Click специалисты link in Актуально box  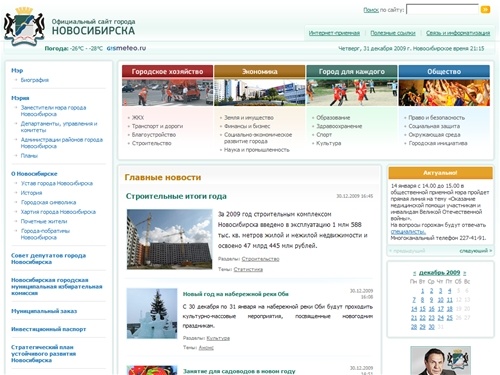click(408, 231)
